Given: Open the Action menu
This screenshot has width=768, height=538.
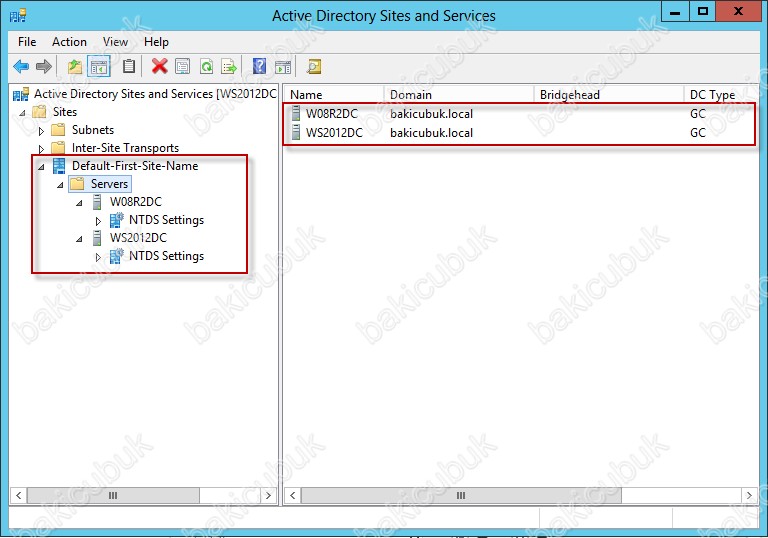Looking at the screenshot, I should tap(69, 42).
